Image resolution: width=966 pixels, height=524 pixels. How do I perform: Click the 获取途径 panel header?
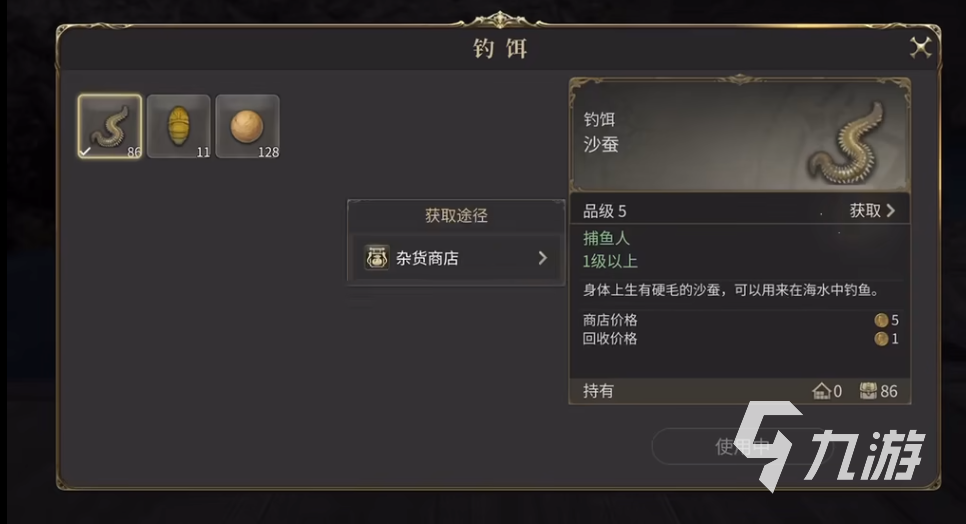pos(456,215)
